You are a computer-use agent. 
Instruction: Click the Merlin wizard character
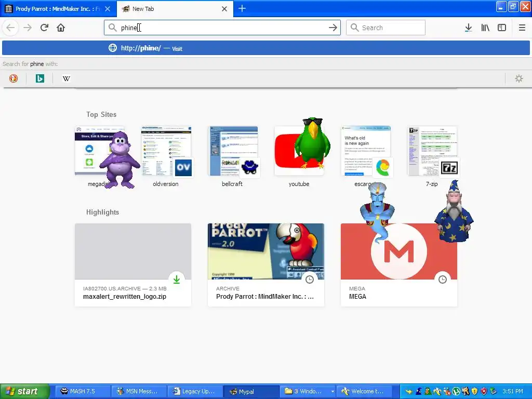point(454,211)
